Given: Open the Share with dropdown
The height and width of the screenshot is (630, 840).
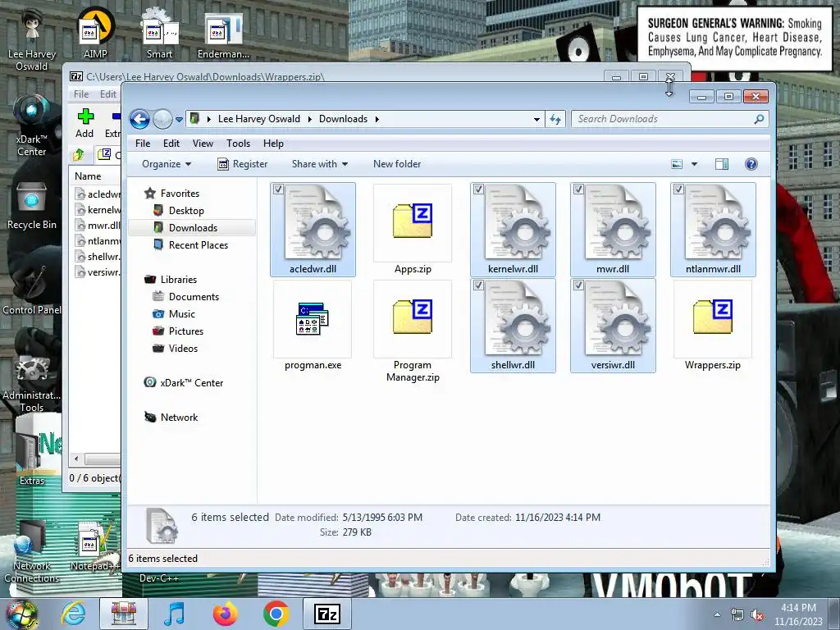Looking at the screenshot, I should (x=320, y=164).
